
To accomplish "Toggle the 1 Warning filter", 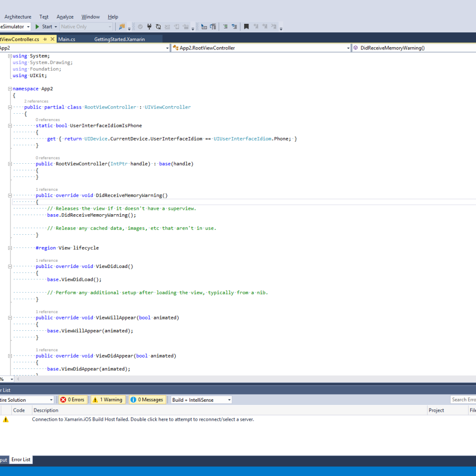I will coord(108,399).
